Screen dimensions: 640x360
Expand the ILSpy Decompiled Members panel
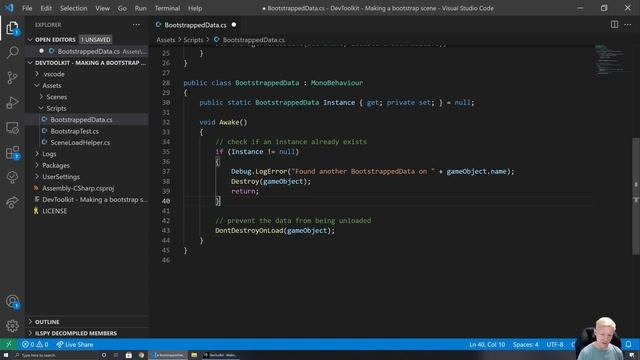(x=87, y=333)
